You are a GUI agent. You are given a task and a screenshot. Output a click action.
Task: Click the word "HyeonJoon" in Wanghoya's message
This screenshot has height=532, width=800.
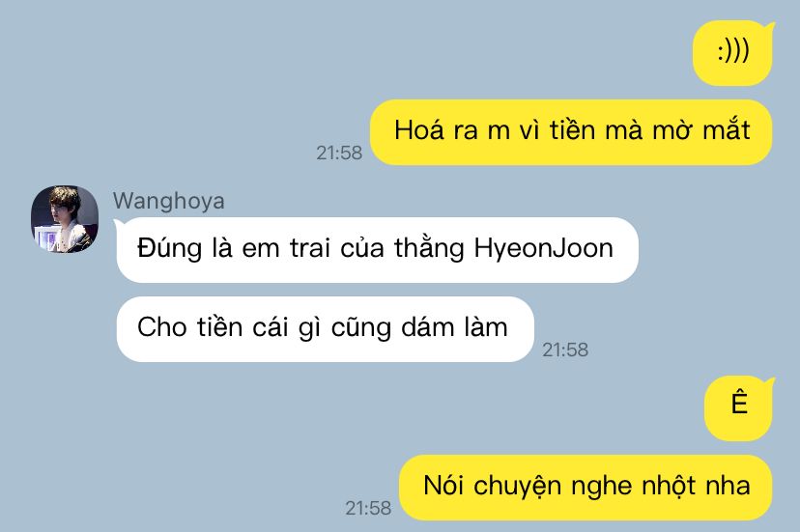(543, 249)
